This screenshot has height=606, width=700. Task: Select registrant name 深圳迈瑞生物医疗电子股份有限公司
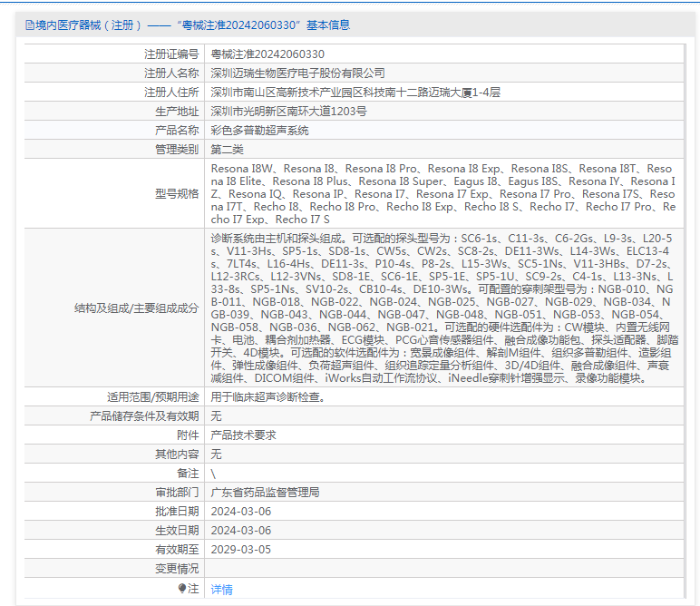(x=297, y=73)
